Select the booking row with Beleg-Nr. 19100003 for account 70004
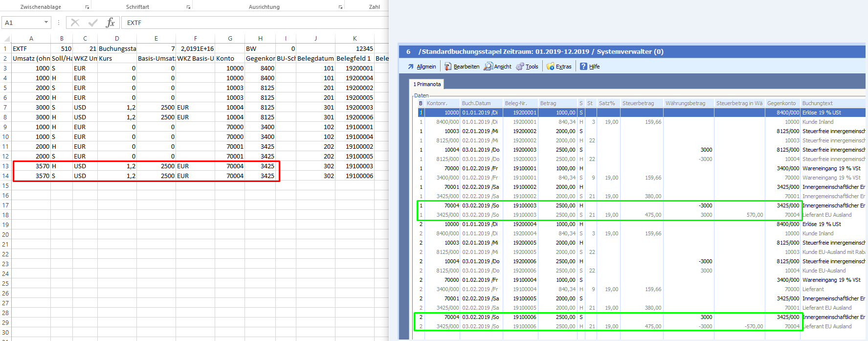 (x=524, y=205)
